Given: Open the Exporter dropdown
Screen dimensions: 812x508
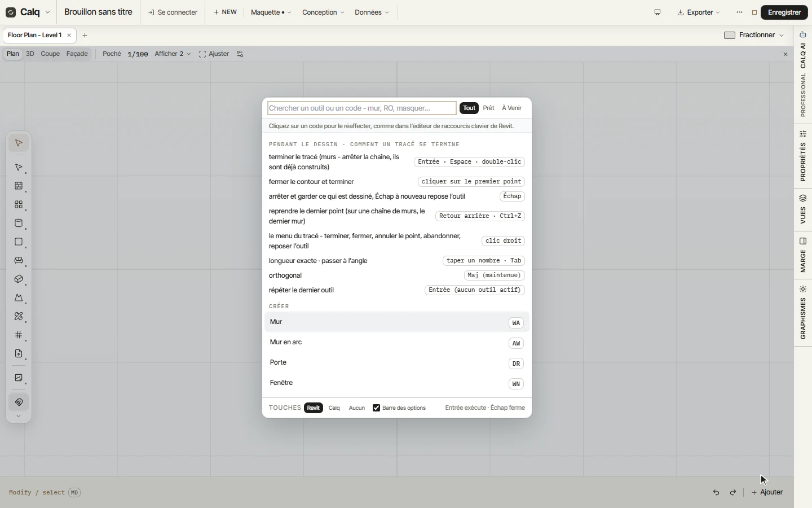Looking at the screenshot, I should [699, 12].
